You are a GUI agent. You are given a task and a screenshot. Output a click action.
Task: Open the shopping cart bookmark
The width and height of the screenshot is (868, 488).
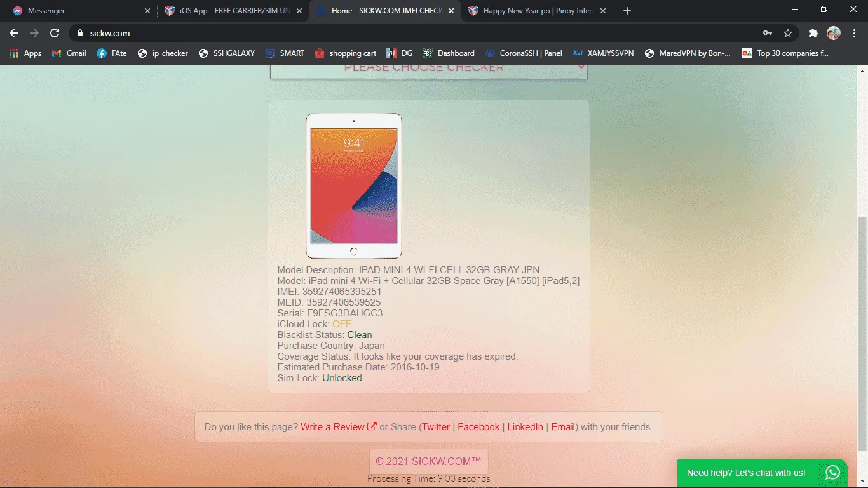pyautogui.click(x=346, y=53)
